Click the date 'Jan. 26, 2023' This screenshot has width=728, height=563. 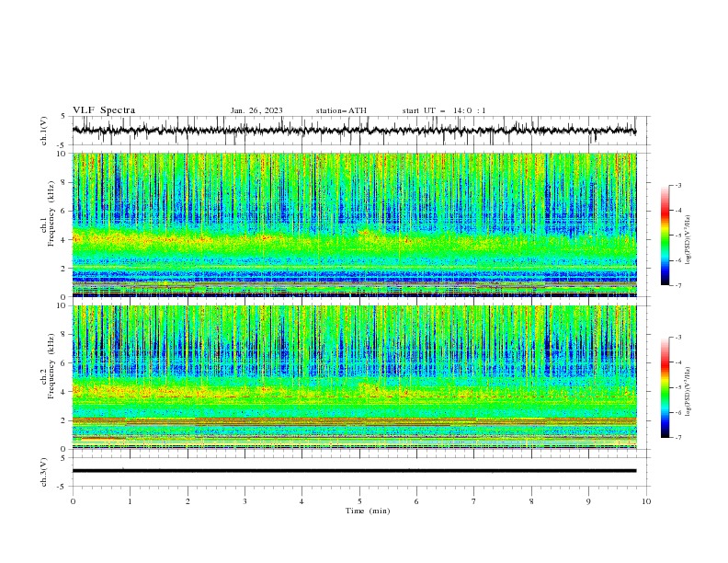256,110
